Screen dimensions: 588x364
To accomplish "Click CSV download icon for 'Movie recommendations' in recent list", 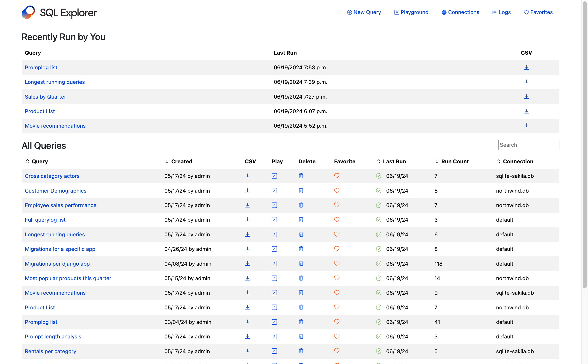I will click(x=526, y=126).
